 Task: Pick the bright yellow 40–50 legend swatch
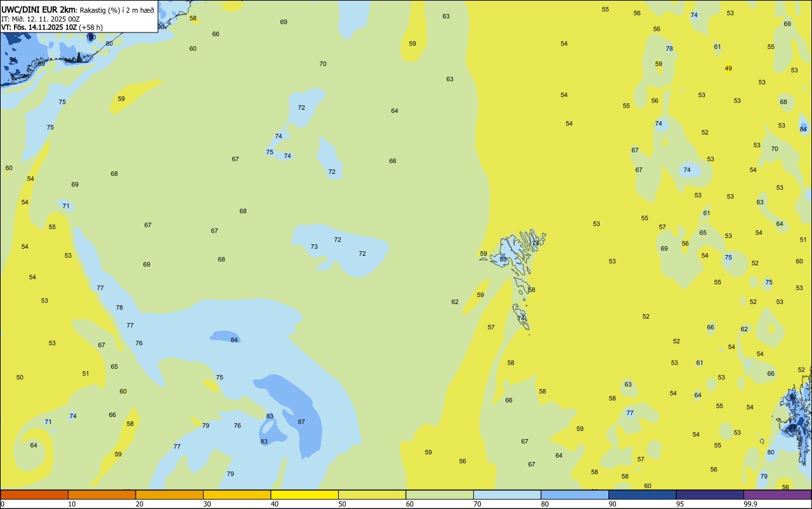point(304,494)
